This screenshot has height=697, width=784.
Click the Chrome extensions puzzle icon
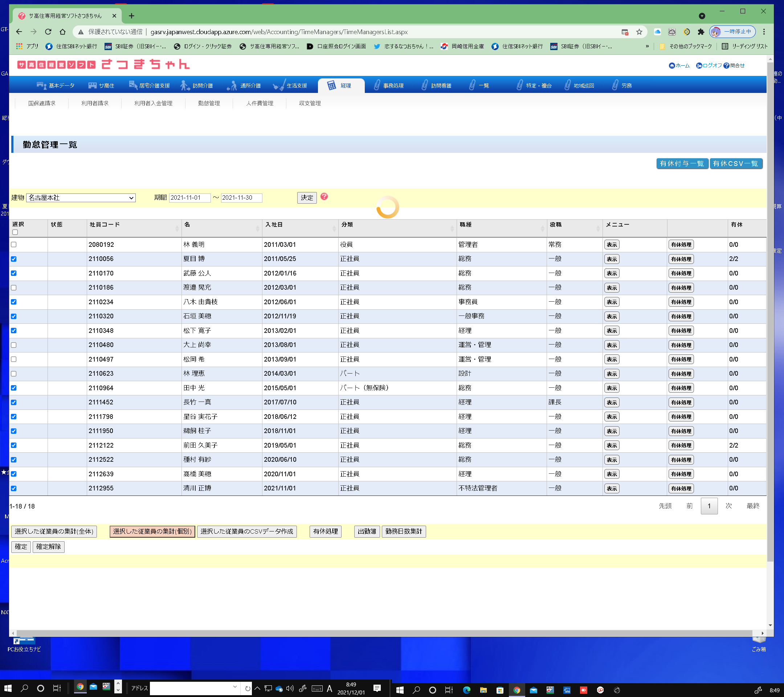pos(701,32)
